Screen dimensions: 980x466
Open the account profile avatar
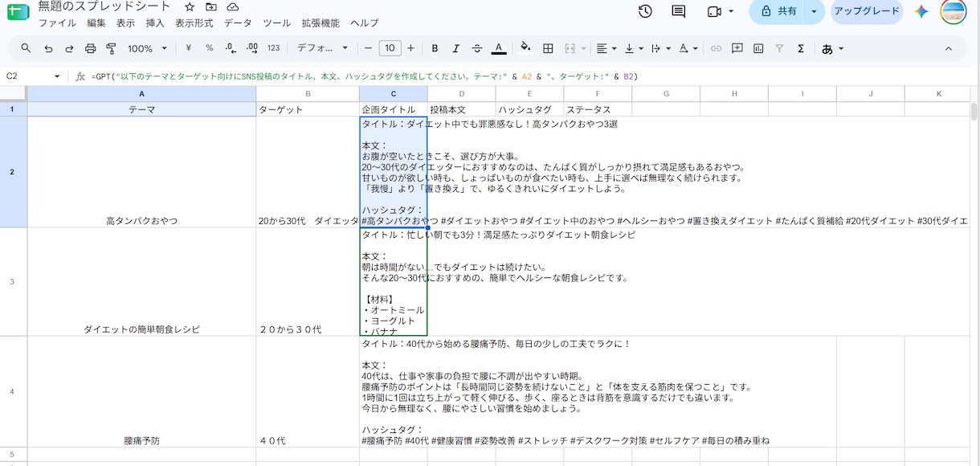953,11
